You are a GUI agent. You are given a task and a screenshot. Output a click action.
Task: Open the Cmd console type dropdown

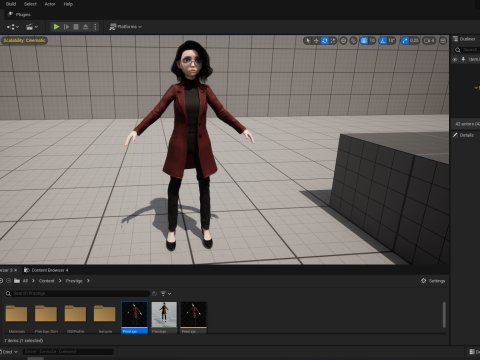[x=9, y=352]
